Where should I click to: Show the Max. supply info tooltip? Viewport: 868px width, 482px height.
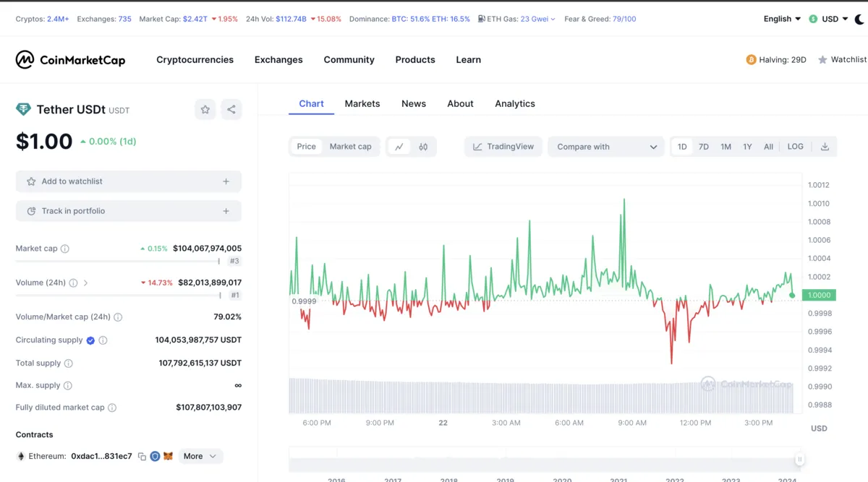pyautogui.click(x=68, y=386)
